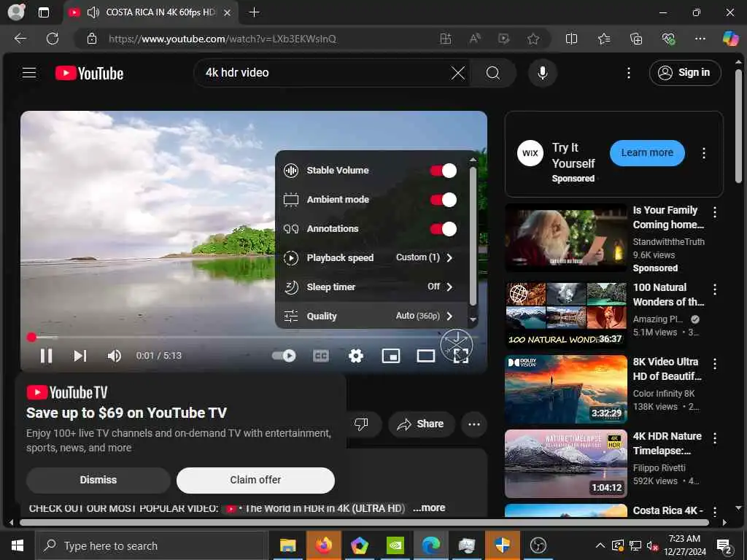Expand Quality chevron next to Auto (360p)
Image resolution: width=747 pixels, height=560 pixels.
[x=449, y=316]
